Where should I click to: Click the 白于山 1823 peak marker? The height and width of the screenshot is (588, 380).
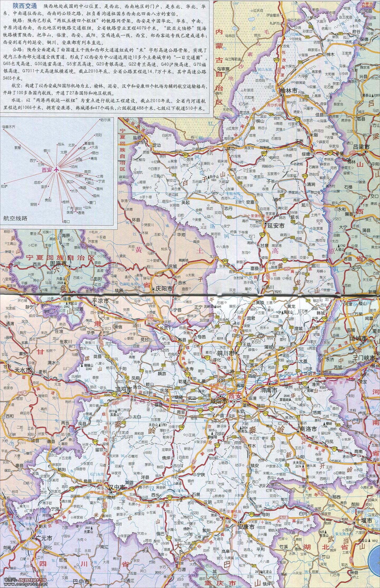point(208,176)
